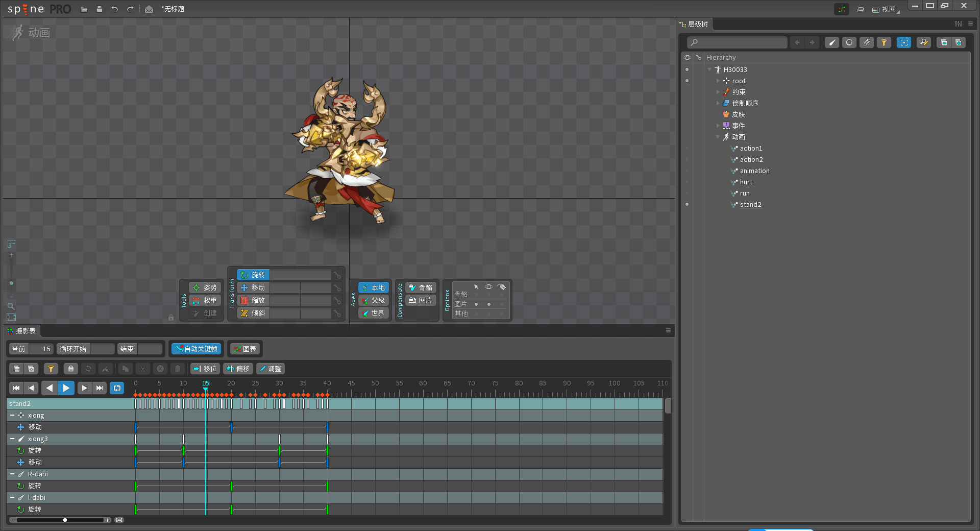
Task: Click the dopesheet filter funnel icon
Action: pyautogui.click(x=51, y=369)
